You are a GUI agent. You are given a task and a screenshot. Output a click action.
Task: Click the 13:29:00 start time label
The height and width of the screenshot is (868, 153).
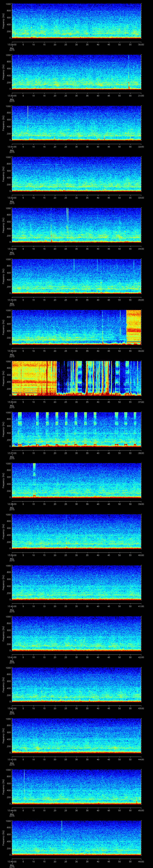pos(12,44)
